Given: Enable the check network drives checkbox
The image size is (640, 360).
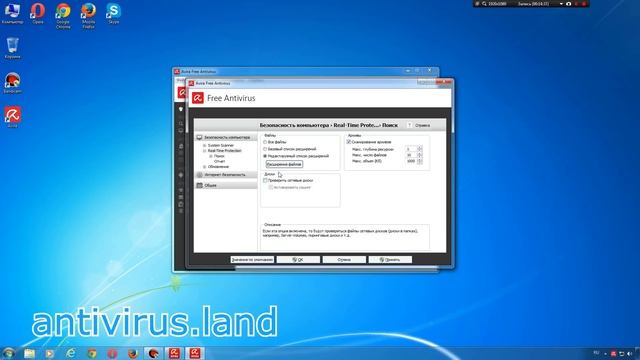Looking at the screenshot, I should click(x=265, y=180).
